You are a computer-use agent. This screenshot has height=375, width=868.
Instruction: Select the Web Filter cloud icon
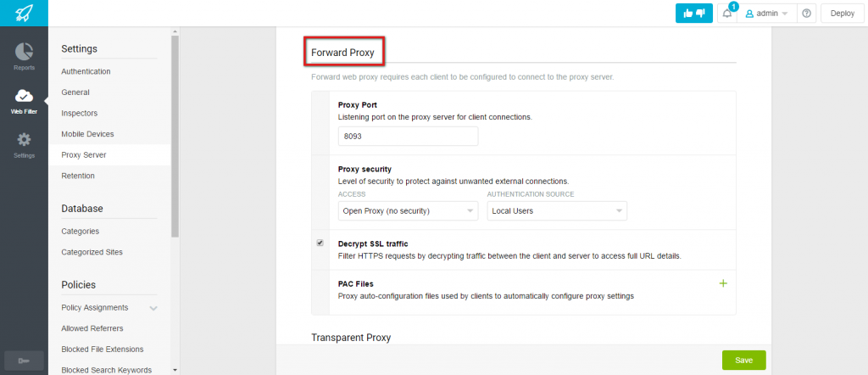click(24, 96)
